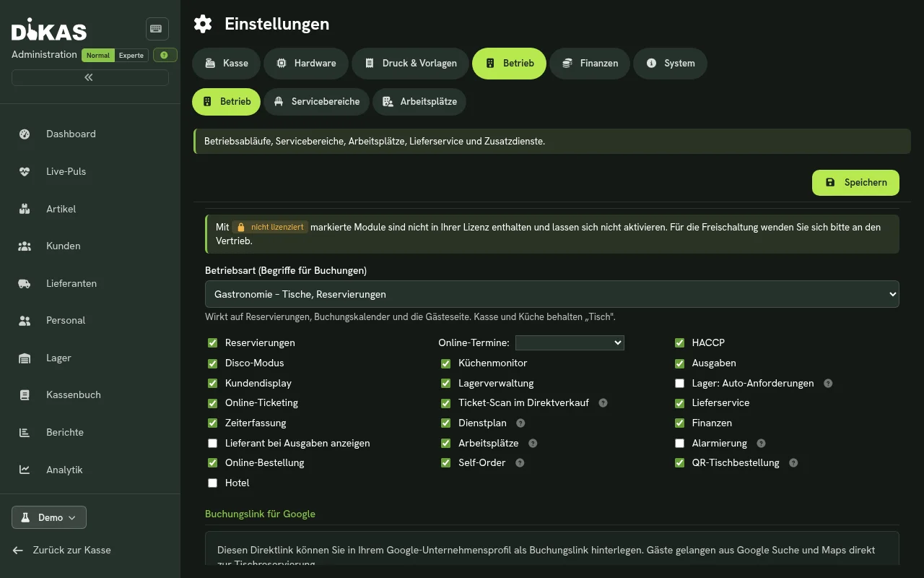
Task: Switch administration mode to Experte
Action: (131, 56)
